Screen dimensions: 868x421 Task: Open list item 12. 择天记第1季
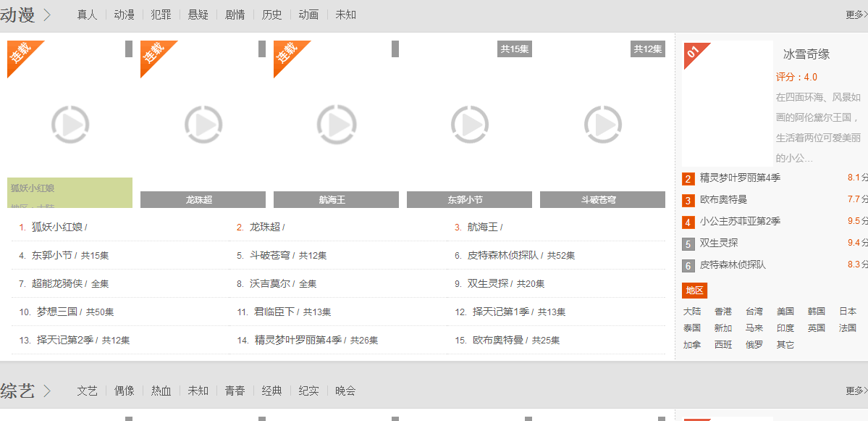point(501,312)
